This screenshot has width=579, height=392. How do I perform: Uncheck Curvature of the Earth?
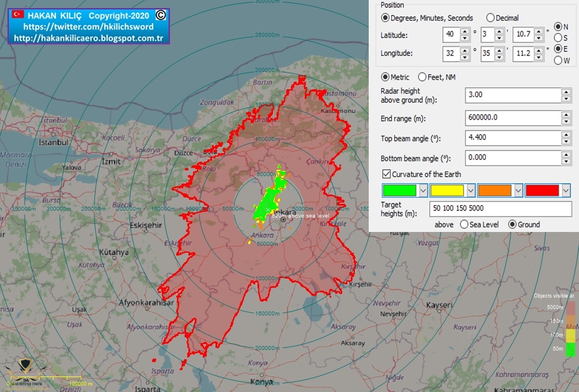386,174
